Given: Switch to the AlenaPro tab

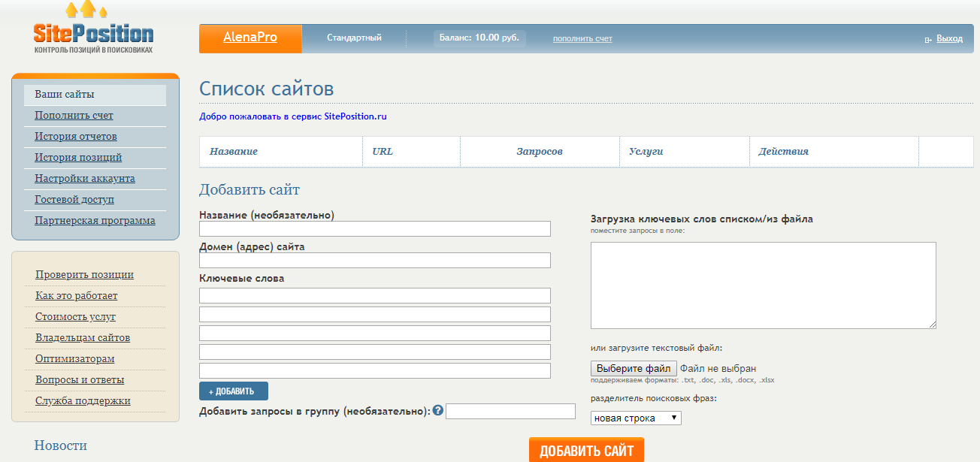Looking at the screenshot, I should click(x=250, y=38).
